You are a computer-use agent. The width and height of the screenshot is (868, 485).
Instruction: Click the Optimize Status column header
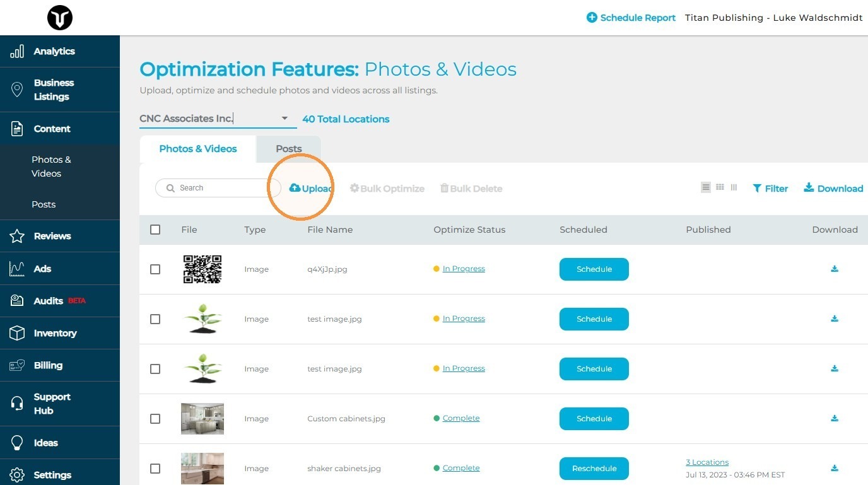469,230
